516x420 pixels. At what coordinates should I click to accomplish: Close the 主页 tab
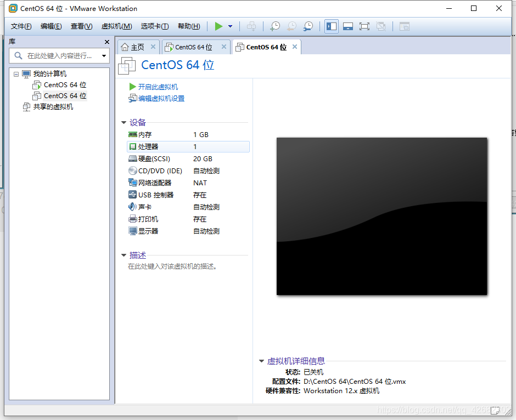pyautogui.click(x=153, y=47)
